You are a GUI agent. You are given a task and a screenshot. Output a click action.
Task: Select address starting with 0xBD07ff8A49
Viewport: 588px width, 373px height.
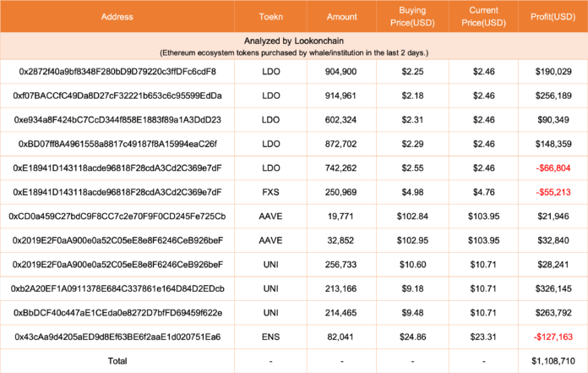117,144
